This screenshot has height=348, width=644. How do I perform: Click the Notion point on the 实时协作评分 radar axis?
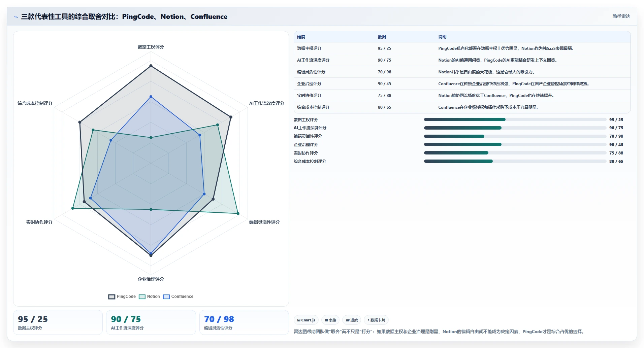click(73, 209)
